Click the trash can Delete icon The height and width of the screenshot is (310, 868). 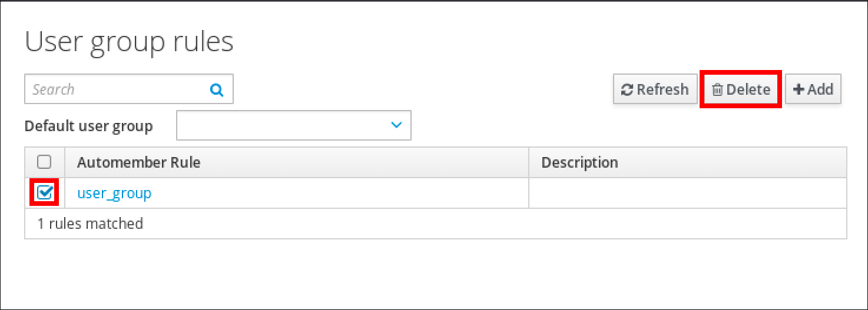pos(717,90)
